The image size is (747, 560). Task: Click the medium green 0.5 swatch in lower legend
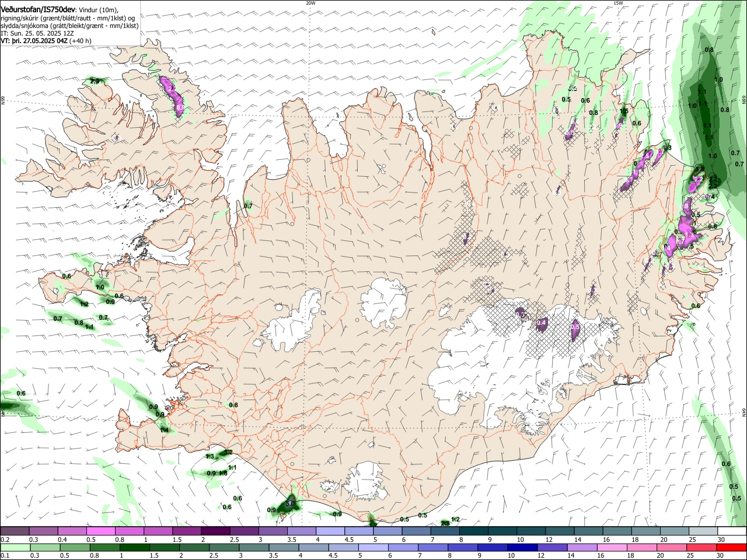pyautogui.click(x=74, y=547)
